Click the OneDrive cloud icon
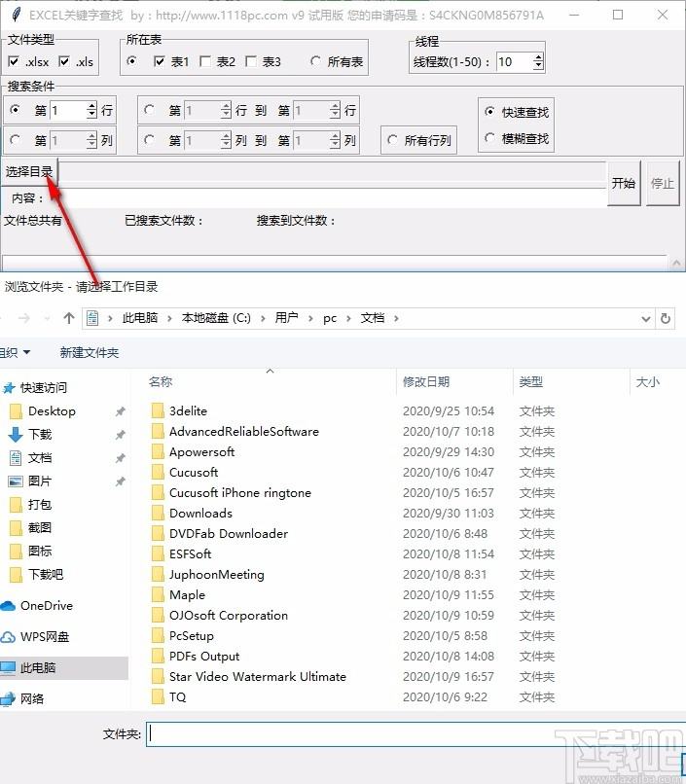The width and height of the screenshot is (686, 784). click(x=8, y=606)
